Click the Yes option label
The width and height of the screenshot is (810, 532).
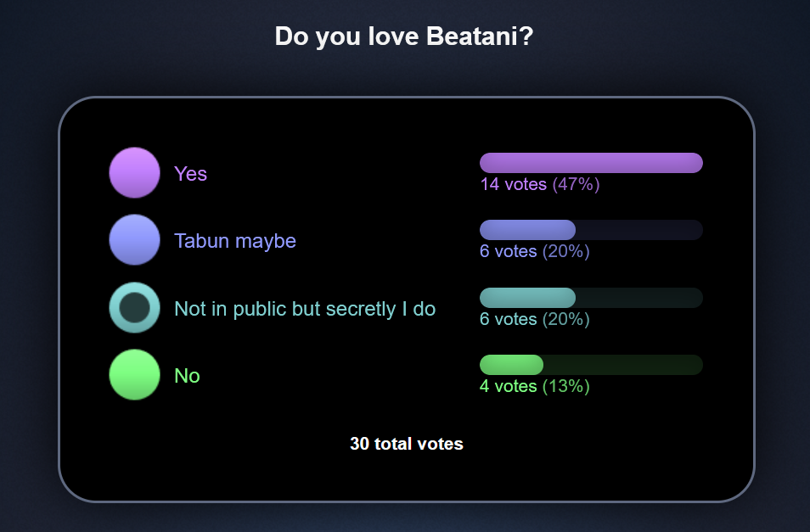[x=190, y=173]
